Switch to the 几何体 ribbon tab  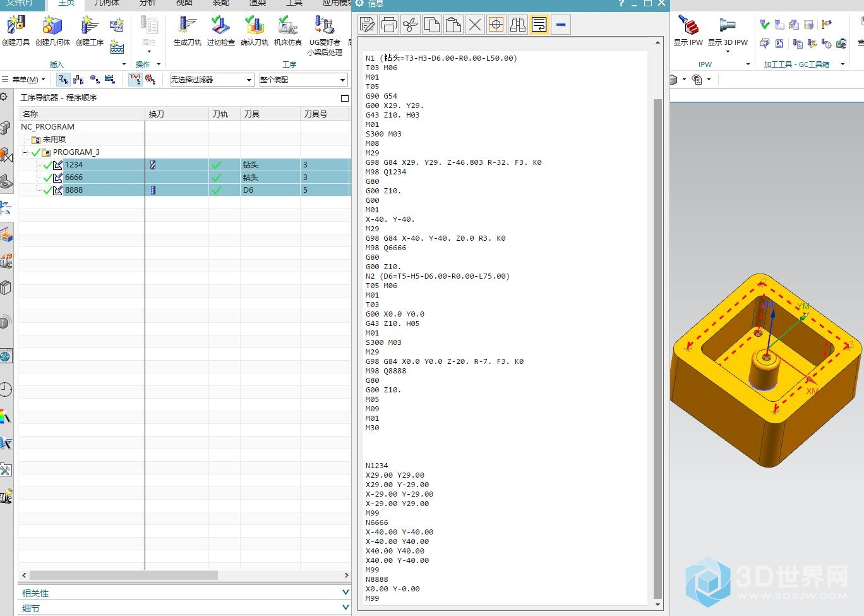tap(106, 3)
